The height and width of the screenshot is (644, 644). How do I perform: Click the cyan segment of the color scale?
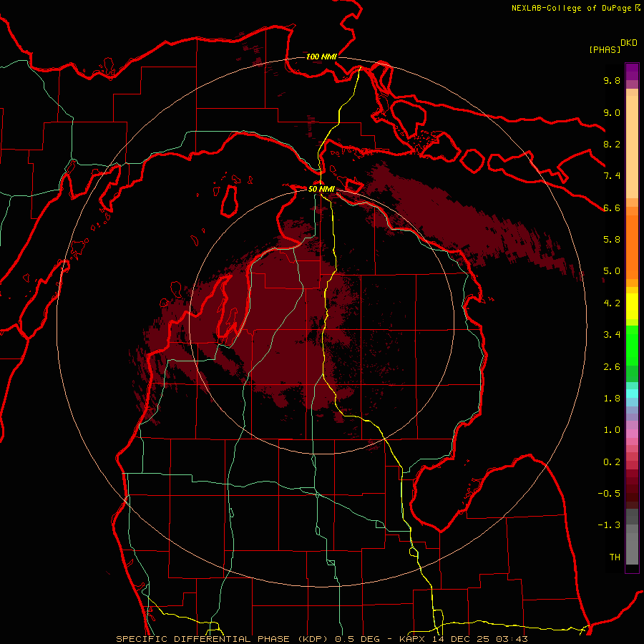tap(632, 393)
